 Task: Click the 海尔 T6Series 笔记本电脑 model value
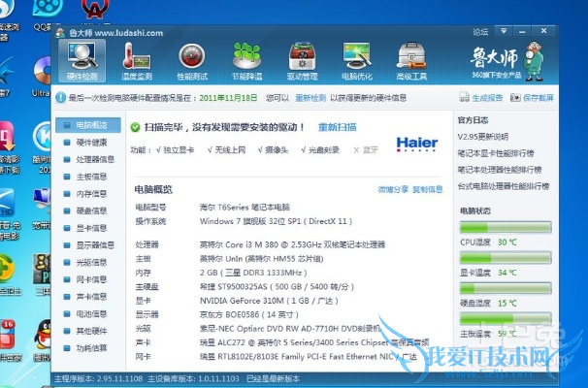pos(245,208)
